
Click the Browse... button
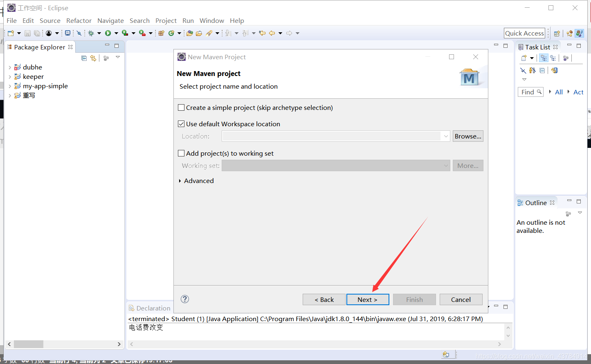[x=468, y=136]
